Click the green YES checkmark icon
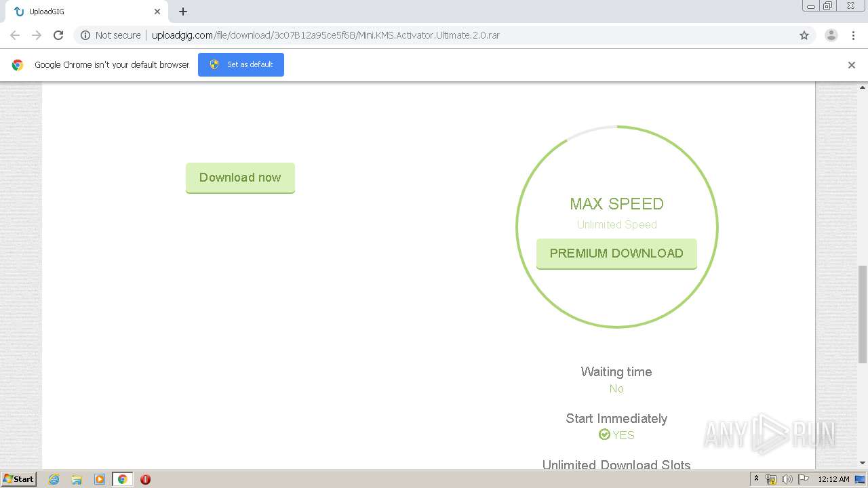This screenshot has height=488, width=868. [x=604, y=434]
